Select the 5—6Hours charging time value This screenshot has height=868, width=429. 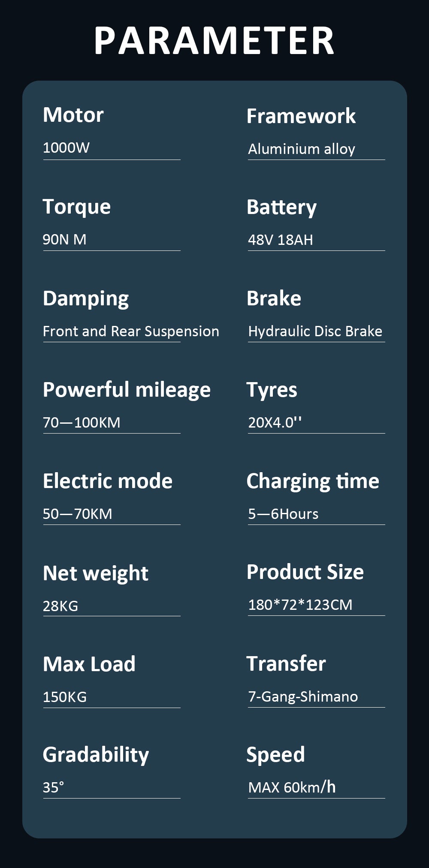pos(283,514)
